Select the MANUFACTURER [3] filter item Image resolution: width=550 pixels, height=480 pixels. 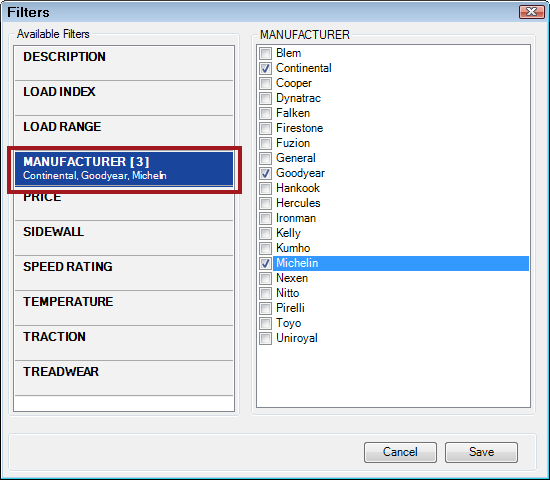pos(124,168)
